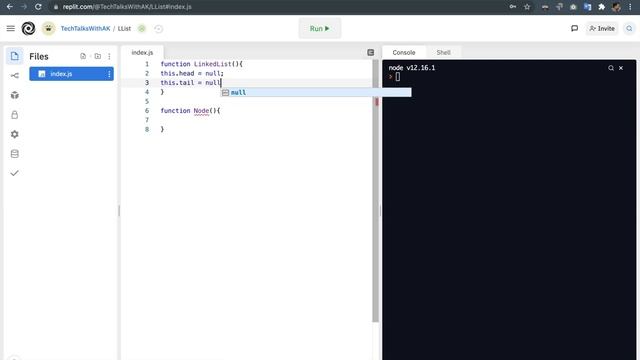
Task: Open the TechTalksWithAK profile link
Action: click(85, 29)
